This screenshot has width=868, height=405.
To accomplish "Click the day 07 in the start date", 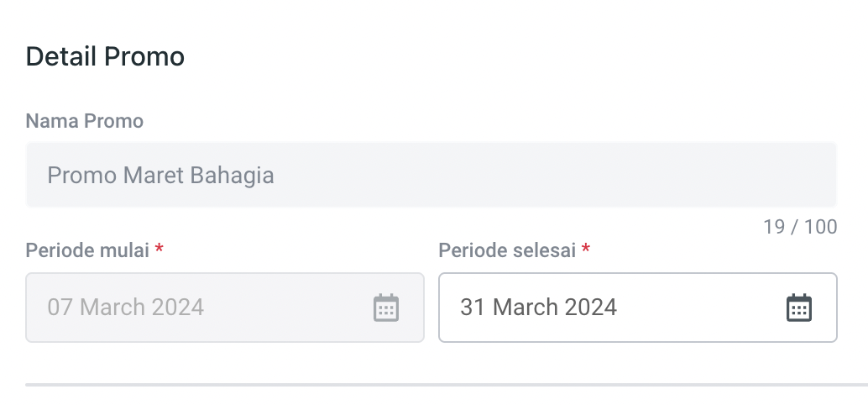I will coord(60,307).
